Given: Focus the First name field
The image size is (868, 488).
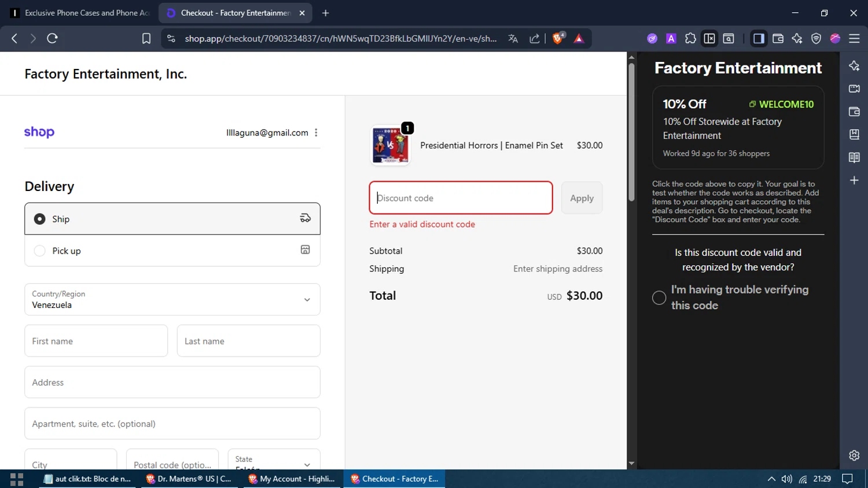Looking at the screenshot, I should tap(96, 341).
